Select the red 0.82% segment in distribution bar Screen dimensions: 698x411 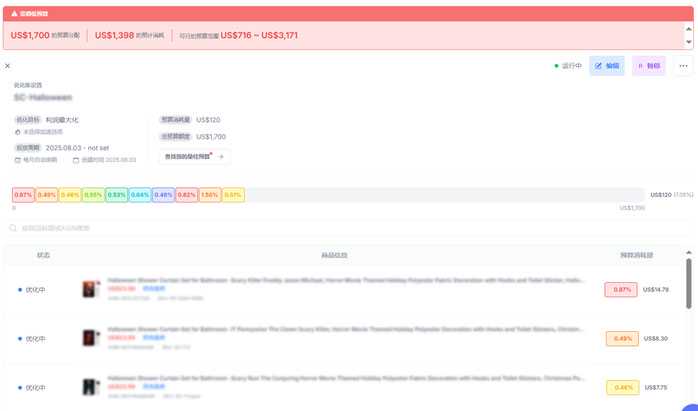(187, 195)
